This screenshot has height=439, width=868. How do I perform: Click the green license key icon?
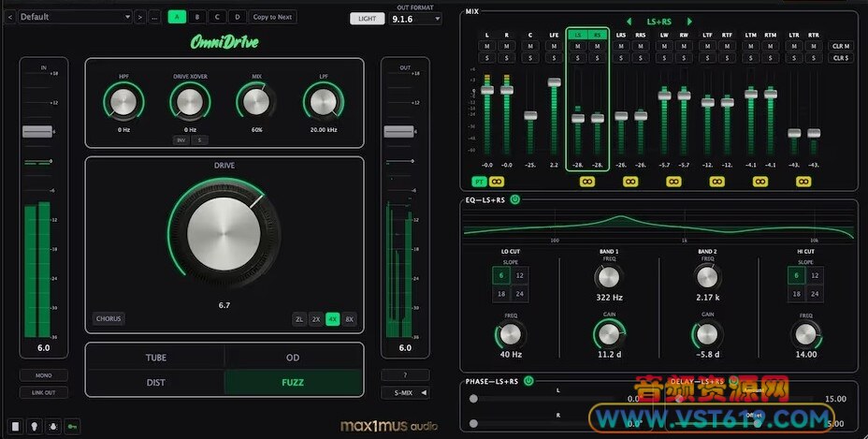click(72, 426)
